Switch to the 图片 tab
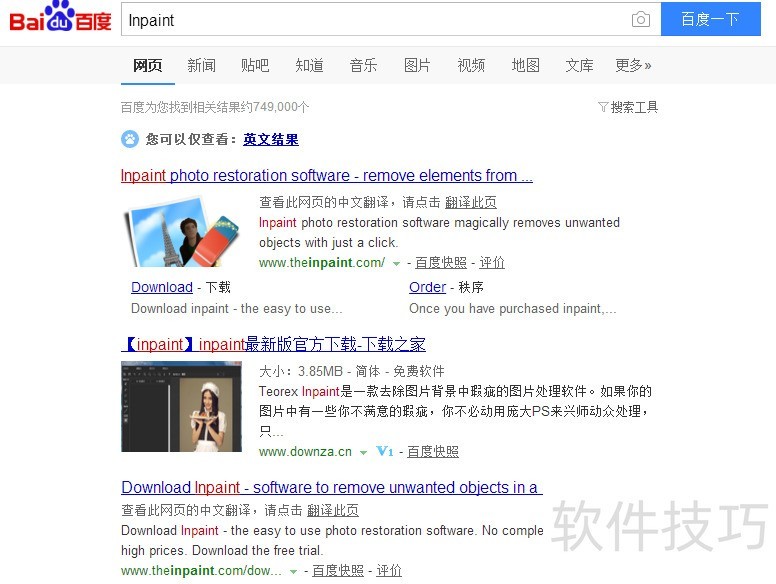The width and height of the screenshot is (776, 584). click(x=417, y=65)
